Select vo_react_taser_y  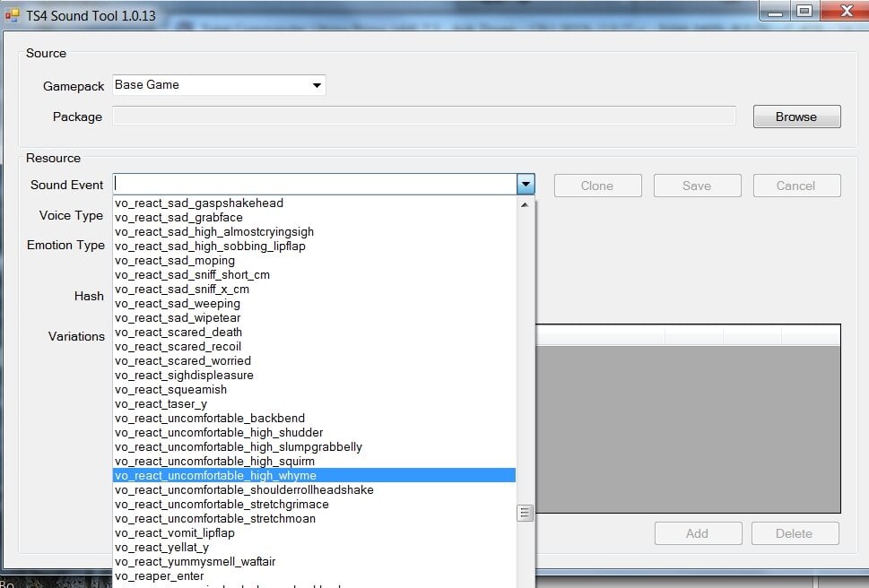point(314,404)
